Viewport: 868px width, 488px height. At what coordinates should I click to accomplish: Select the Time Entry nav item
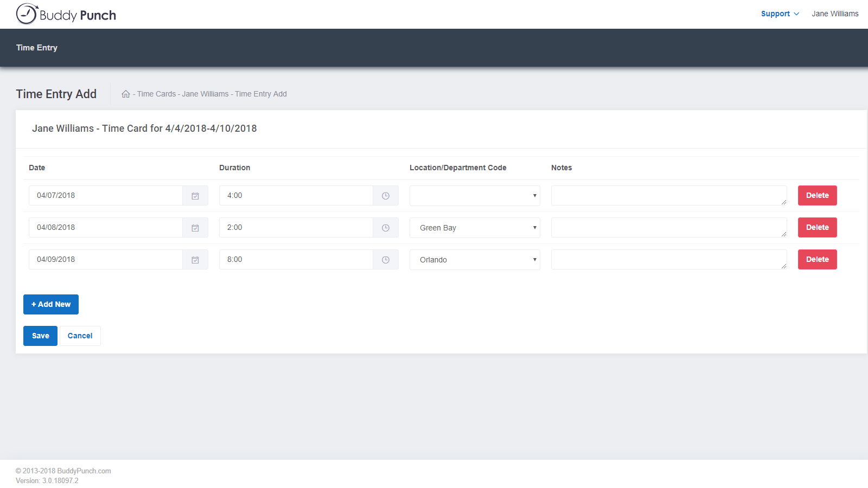[x=37, y=48]
